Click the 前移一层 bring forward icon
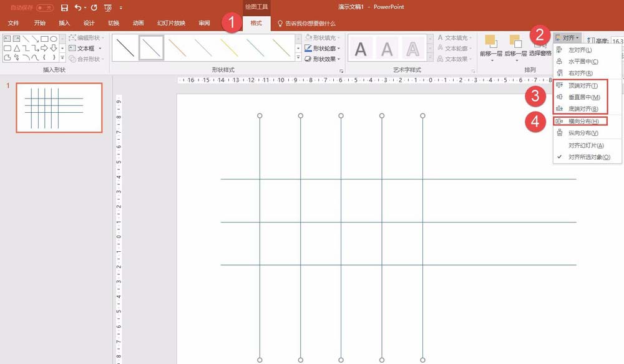 pos(490,41)
